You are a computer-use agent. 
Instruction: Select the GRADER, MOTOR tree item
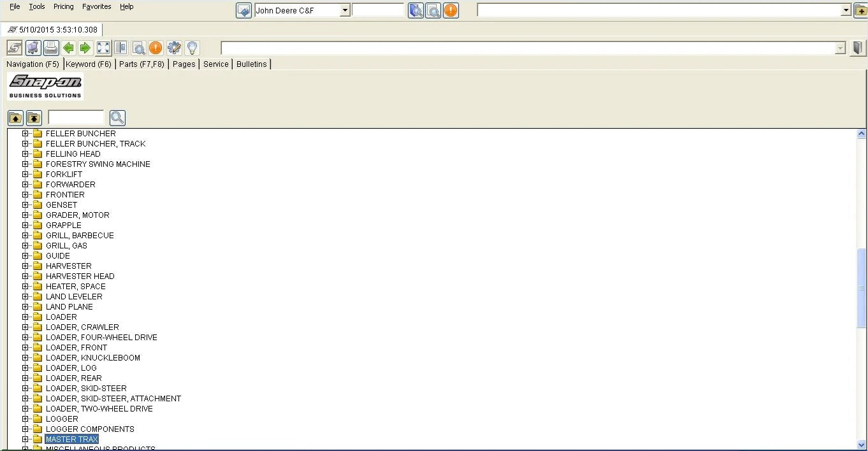pos(77,215)
